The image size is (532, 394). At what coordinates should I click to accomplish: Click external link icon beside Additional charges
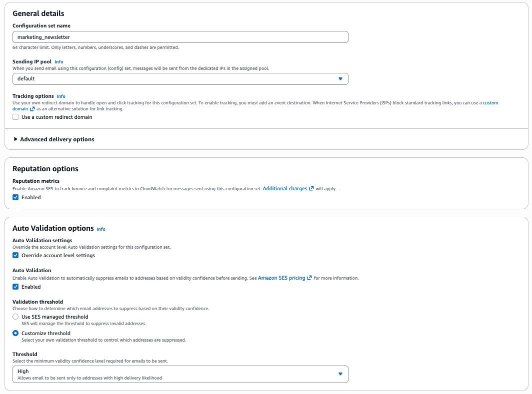point(311,189)
